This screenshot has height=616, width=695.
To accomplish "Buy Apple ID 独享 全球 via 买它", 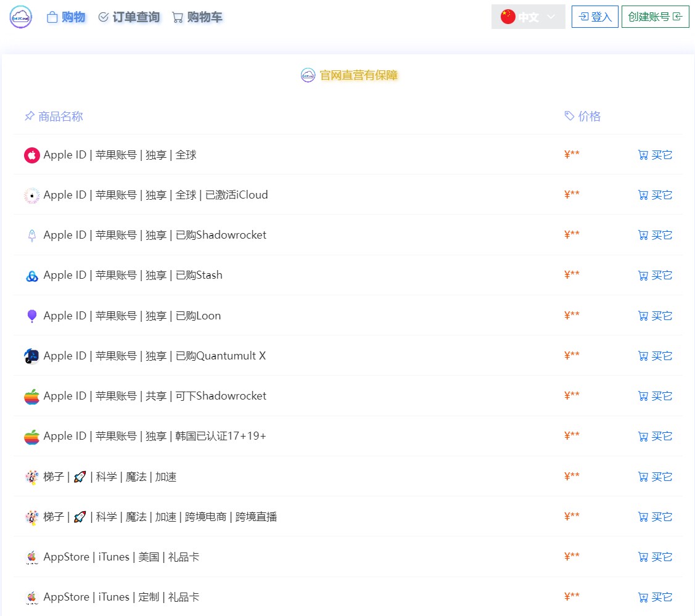I will point(655,155).
